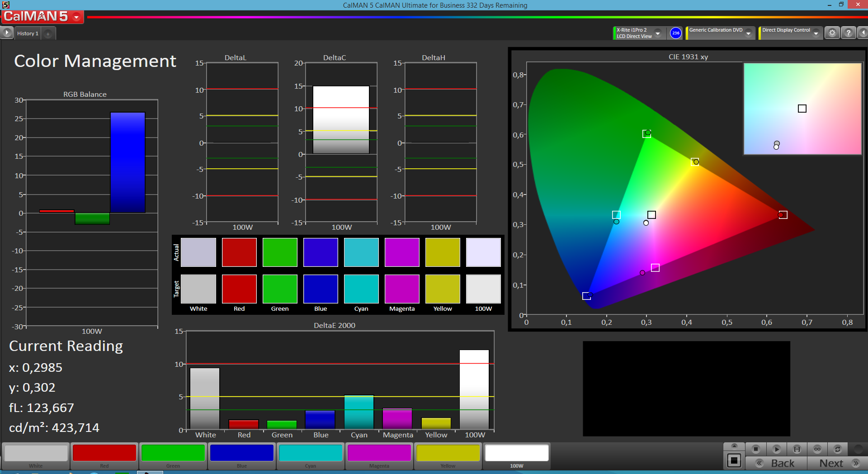The width and height of the screenshot is (868, 474).
Task: Click the refresh loop icon
Action: (837, 449)
